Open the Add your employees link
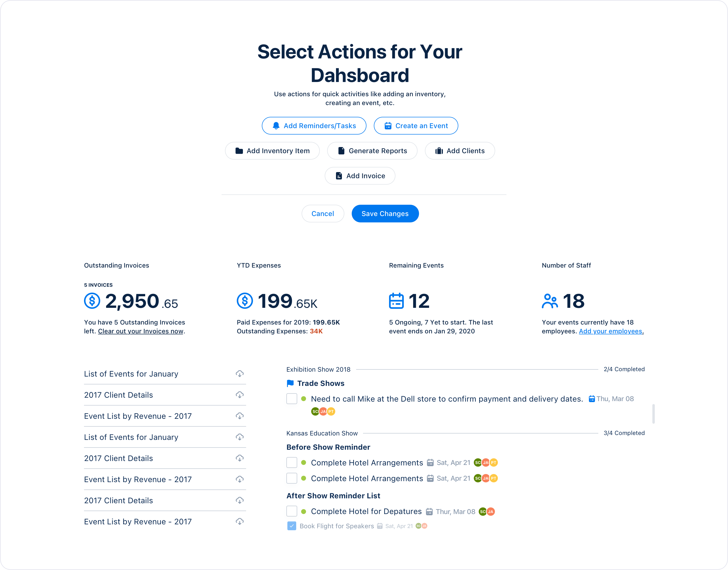This screenshot has height=570, width=728. pos(611,331)
